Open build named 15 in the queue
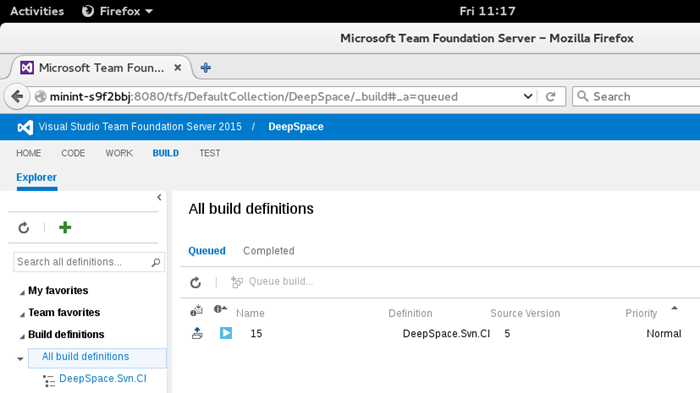 tap(256, 334)
